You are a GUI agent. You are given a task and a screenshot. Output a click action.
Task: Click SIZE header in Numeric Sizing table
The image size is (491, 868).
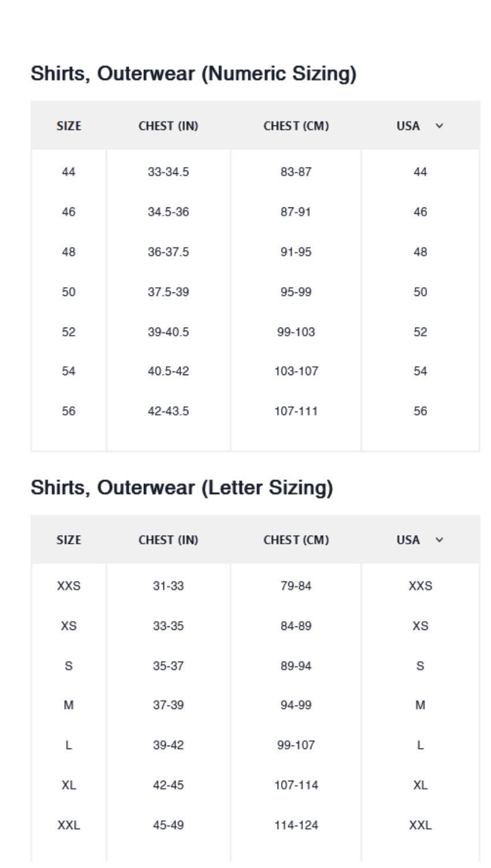[x=69, y=126]
